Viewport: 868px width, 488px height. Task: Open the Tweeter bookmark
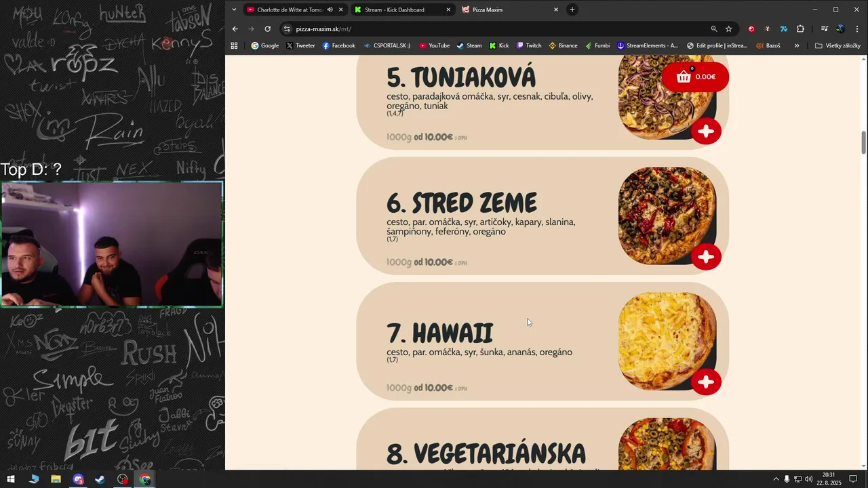point(300,45)
